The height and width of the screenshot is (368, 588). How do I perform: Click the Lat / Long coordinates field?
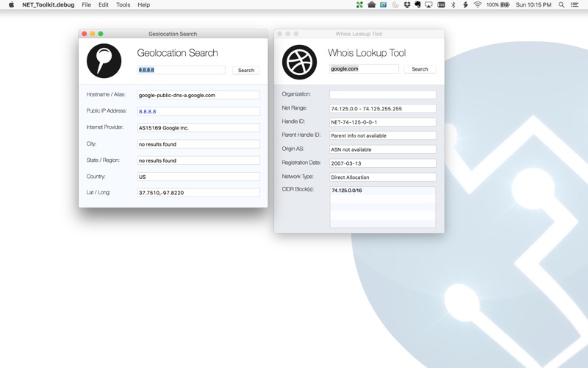[198, 193]
